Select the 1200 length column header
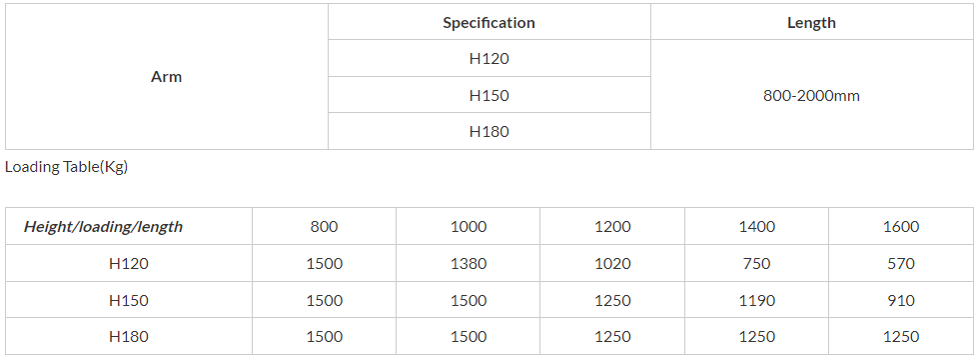Viewport: 980px width, 360px height. (612, 227)
